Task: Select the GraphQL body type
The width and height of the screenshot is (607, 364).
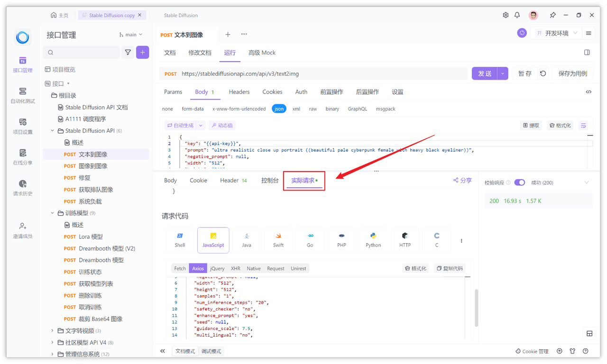Action: click(x=358, y=109)
